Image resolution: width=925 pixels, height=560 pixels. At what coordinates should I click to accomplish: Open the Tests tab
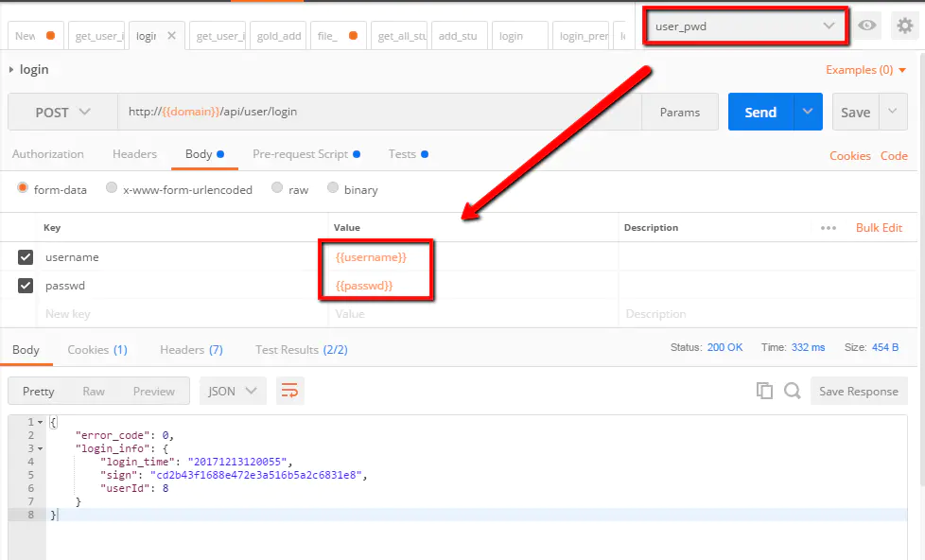(x=409, y=154)
